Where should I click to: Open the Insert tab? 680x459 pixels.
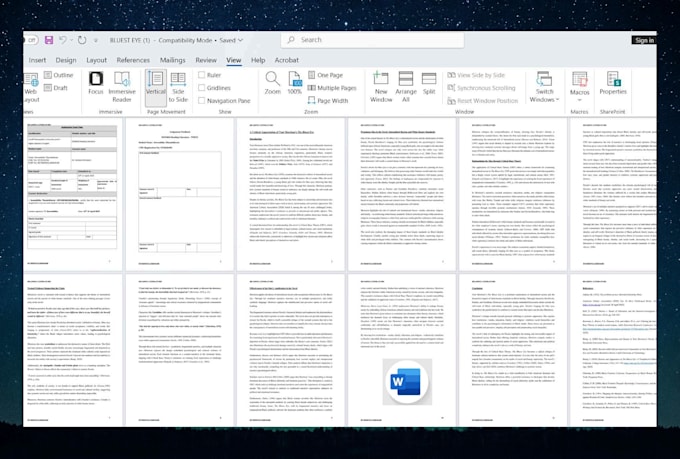pos(37,60)
